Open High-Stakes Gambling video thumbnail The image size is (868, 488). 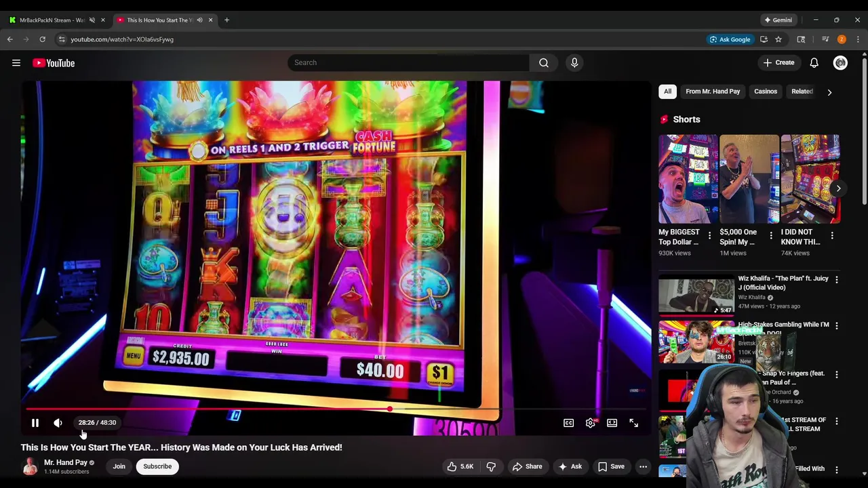coord(696,342)
